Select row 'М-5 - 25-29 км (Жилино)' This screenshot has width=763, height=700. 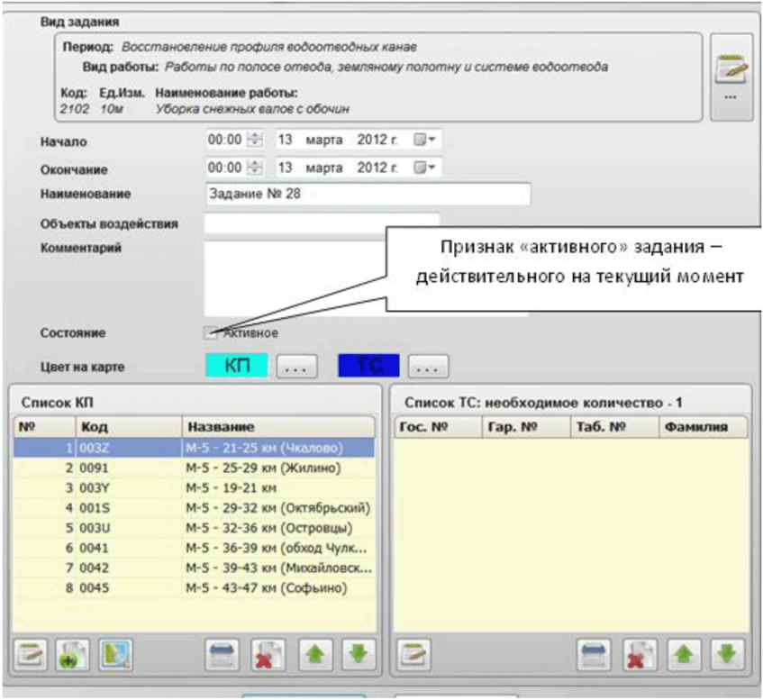[195, 468]
